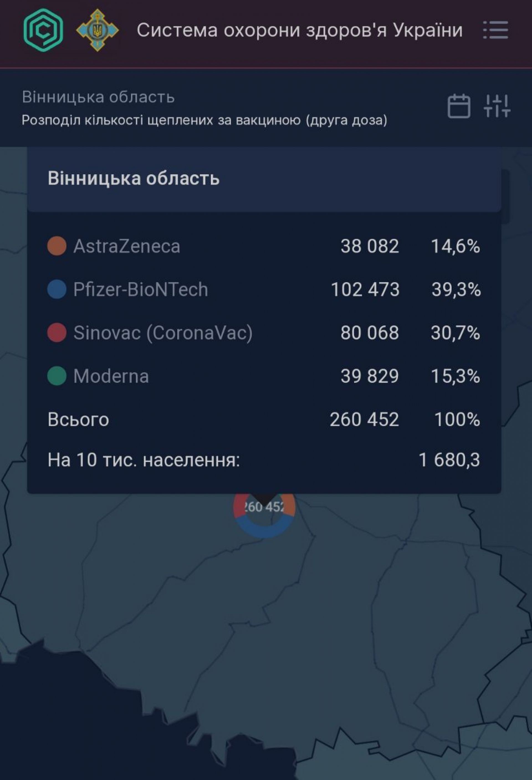This screenshot has width=532, height=780.
Task: Click the 'Система охорони здоров'я України' title
Action: [300, 30]
